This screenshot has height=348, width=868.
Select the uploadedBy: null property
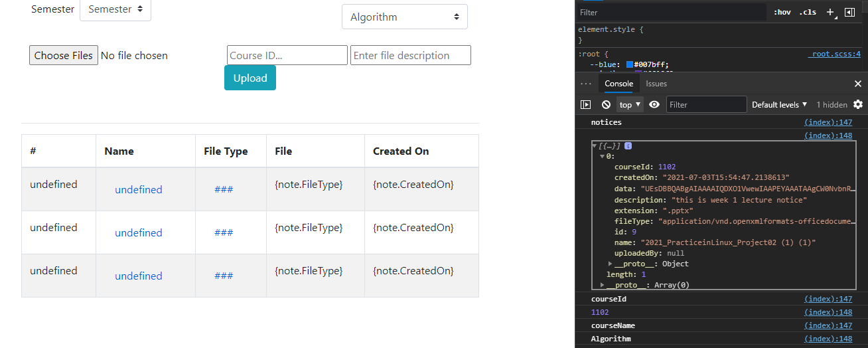click(x=650, y=253)
